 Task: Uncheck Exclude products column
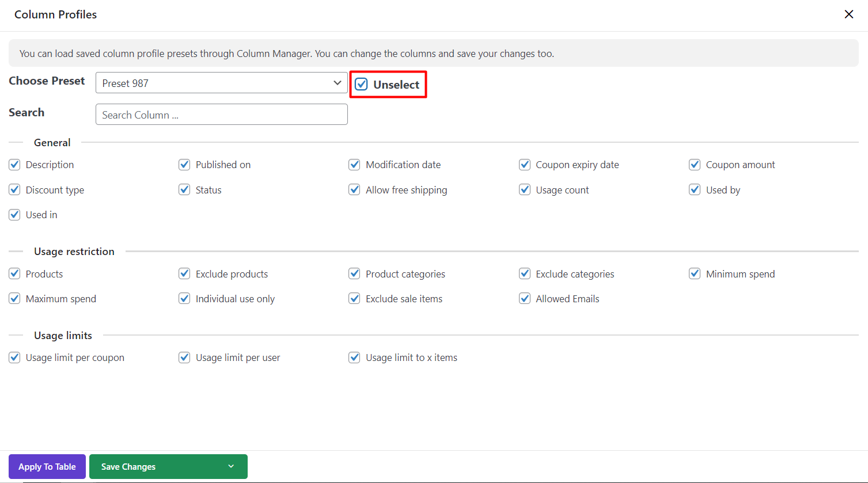184,274
